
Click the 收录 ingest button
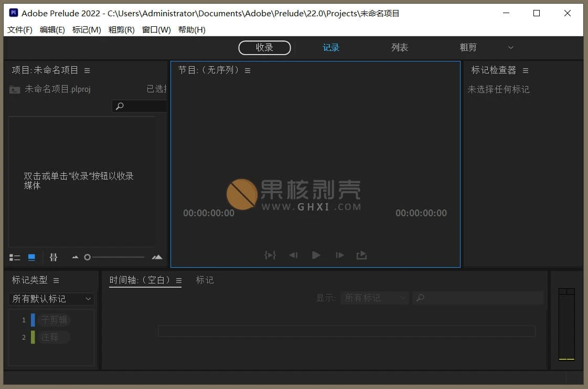click(264, 48)
